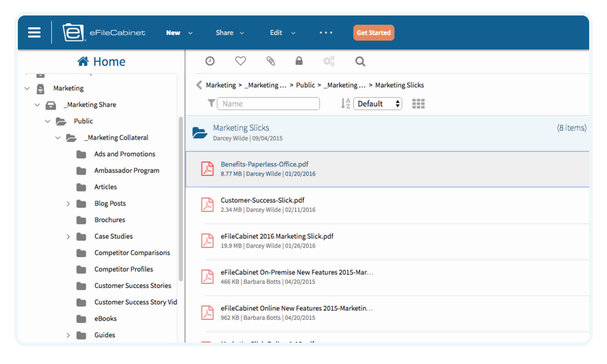Open eFileCabinet On-Premise New Features 2015 file
This screenshot has height=364, width=607.
(x=297, y=272)
